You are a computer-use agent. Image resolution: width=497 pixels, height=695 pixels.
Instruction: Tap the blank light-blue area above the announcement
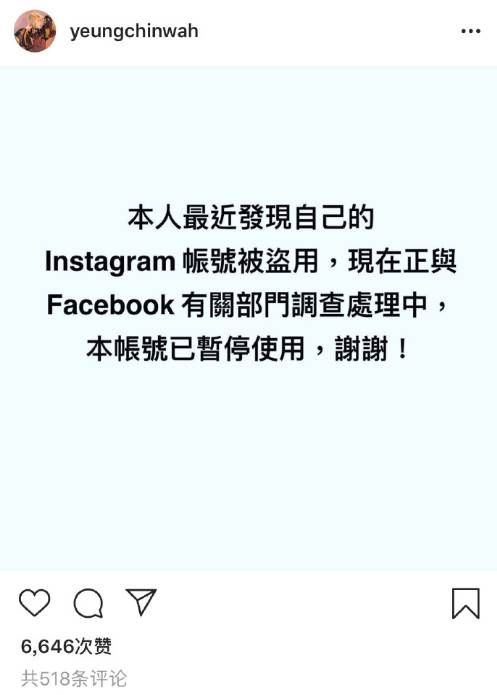point(248,133)
